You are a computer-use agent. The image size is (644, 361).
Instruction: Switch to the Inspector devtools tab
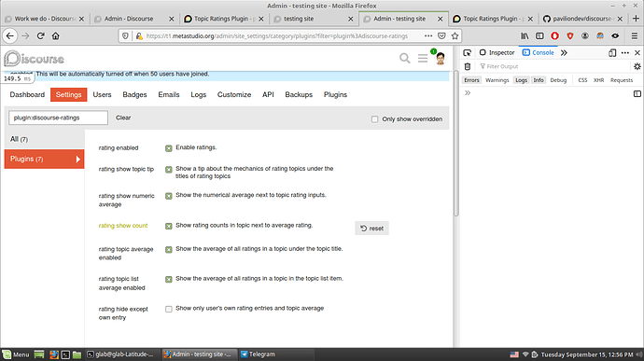pyautogui.click(x=497, y=52)
